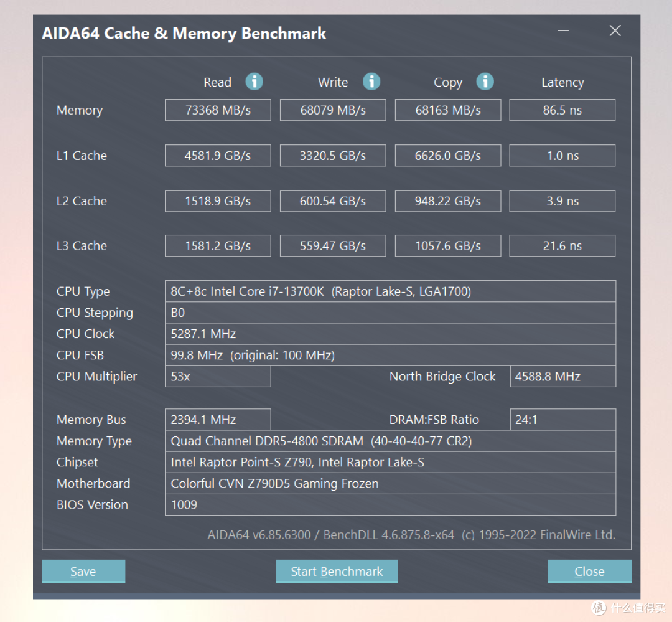Click the BIOS Version field 1009

coord(390,504)
